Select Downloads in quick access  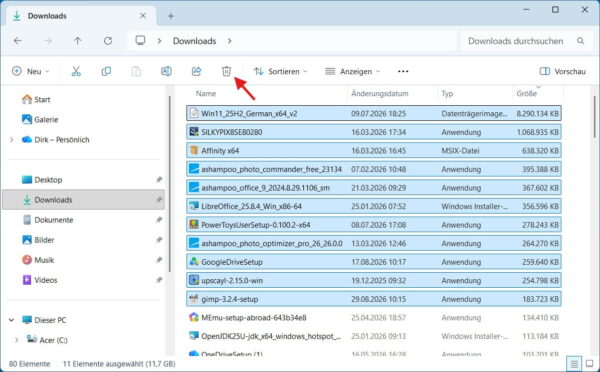[x=83, y=199]
